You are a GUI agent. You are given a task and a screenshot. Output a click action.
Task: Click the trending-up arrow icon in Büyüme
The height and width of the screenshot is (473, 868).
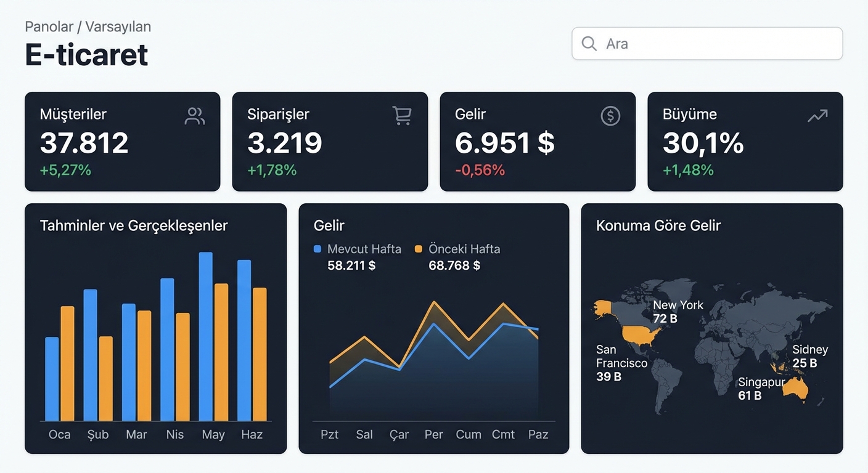817,116
